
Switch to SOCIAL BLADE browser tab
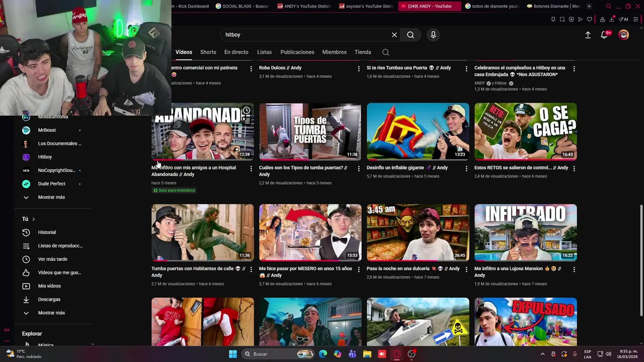pyautogui.click(x=243, y=6)
